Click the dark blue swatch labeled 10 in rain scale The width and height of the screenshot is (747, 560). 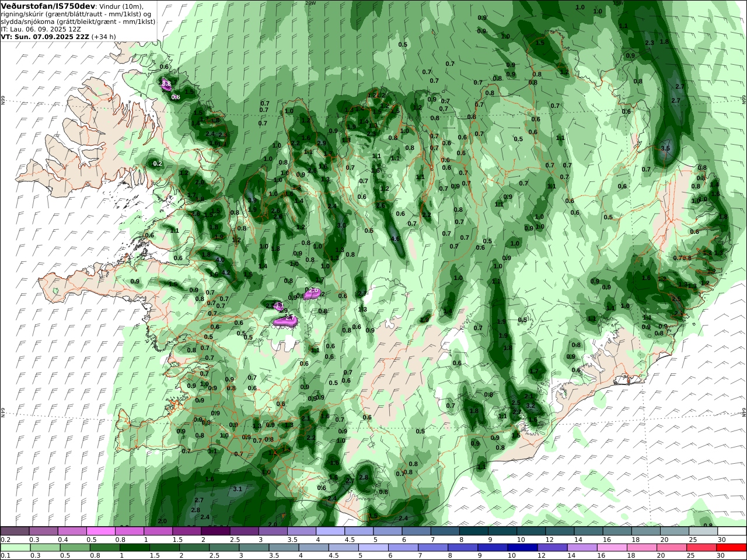[x=523, y=548]
